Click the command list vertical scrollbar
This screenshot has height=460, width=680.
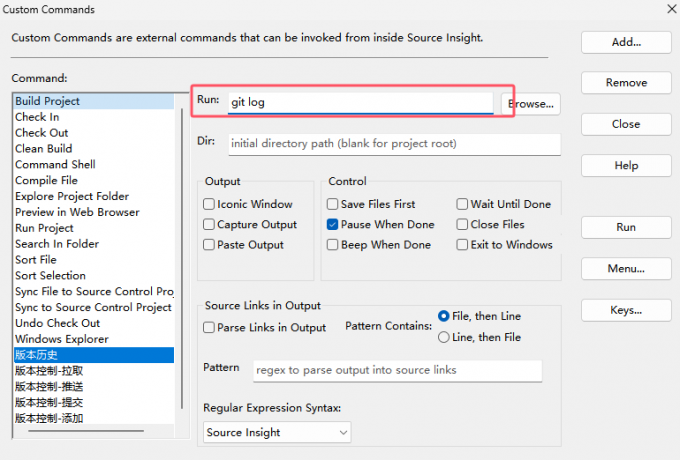pyautogui.click(x=182, y=259)
